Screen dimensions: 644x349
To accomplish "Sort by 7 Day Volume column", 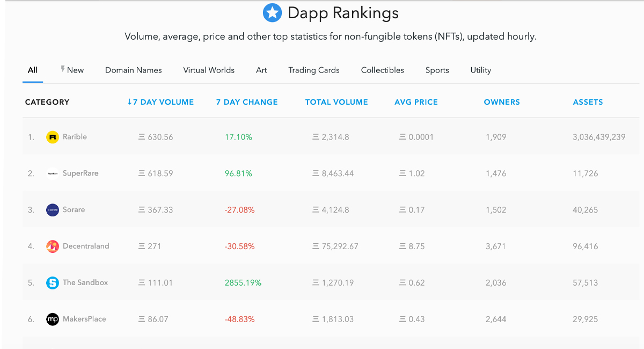I will 160,102.
